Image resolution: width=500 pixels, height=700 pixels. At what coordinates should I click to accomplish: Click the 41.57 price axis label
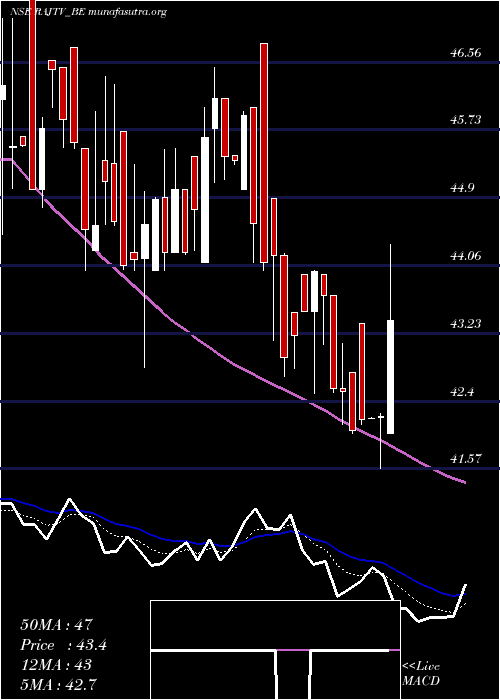pyautogui.click(x=466, y=458)
